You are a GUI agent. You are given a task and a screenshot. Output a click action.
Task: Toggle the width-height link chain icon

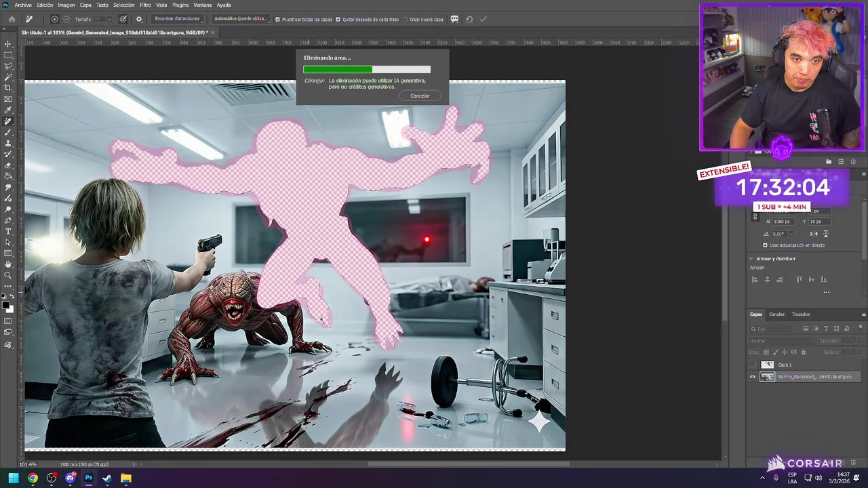pos(755,216)
